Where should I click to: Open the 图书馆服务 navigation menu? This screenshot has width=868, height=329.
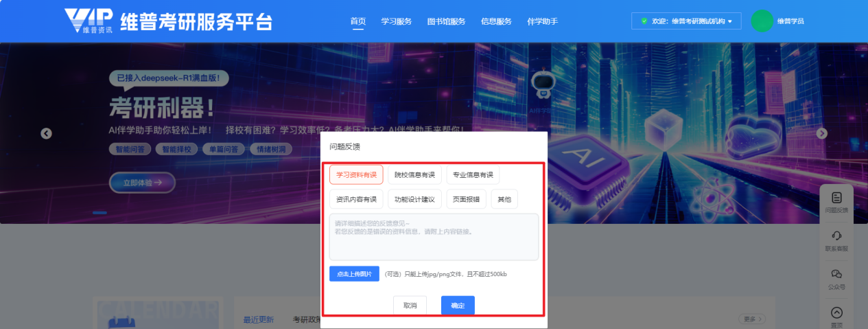(x=446, y=21)
